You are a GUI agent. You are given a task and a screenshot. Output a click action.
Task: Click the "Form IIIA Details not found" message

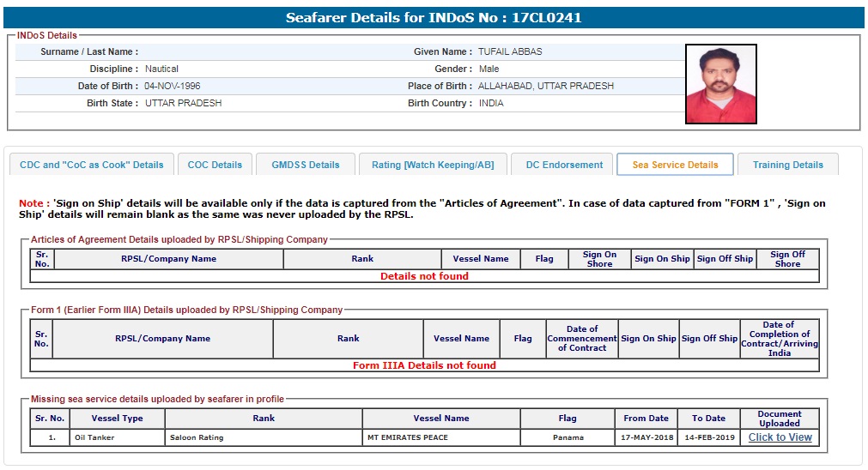pyautogui.click(x=424, y=365)
